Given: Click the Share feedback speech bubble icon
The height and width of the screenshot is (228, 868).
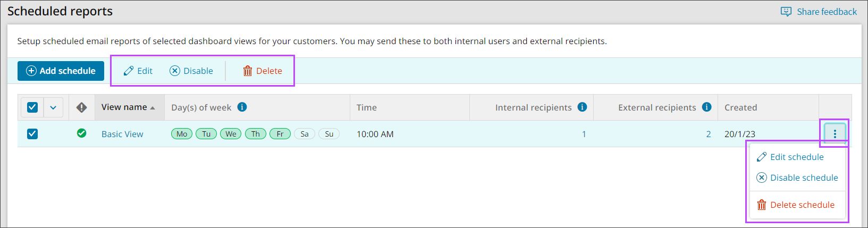Looking at the screenshot, I should click(786, 12).
